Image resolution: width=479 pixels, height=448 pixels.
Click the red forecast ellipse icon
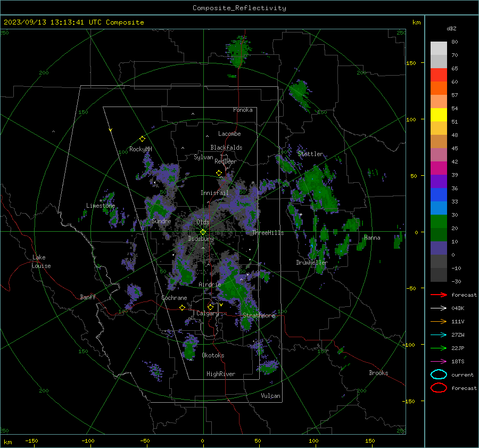coord(439,388)
